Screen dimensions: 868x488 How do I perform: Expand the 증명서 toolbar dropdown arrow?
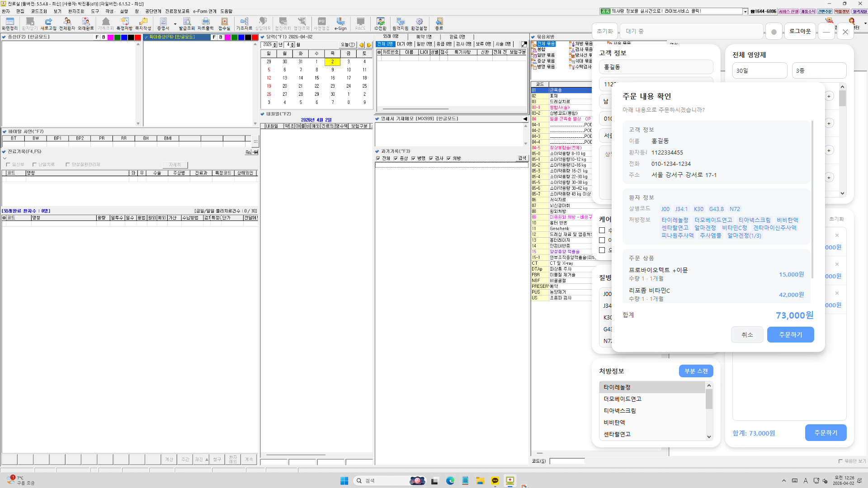(175, 24)
